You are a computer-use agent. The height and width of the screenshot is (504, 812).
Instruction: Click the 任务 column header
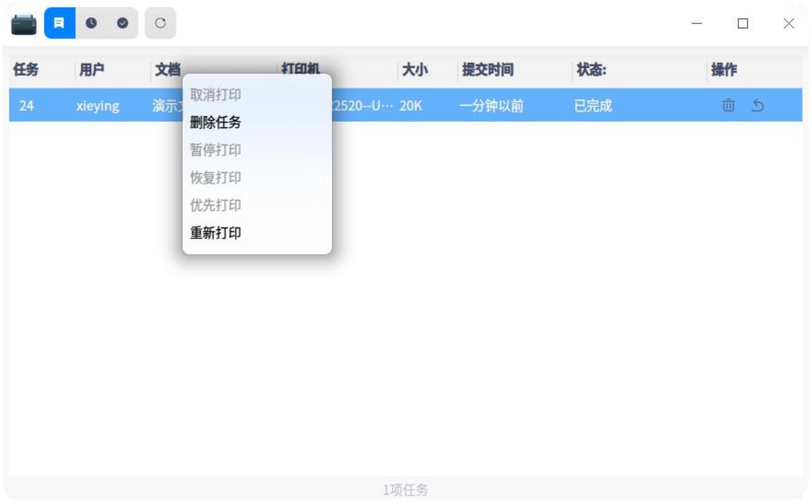click(26, 71)
